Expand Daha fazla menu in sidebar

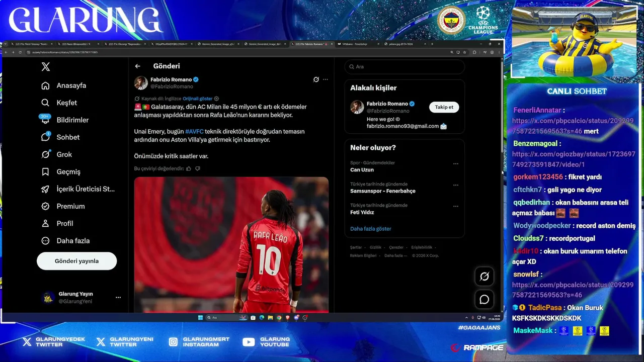pyautogui.click(x=65, y=241)
